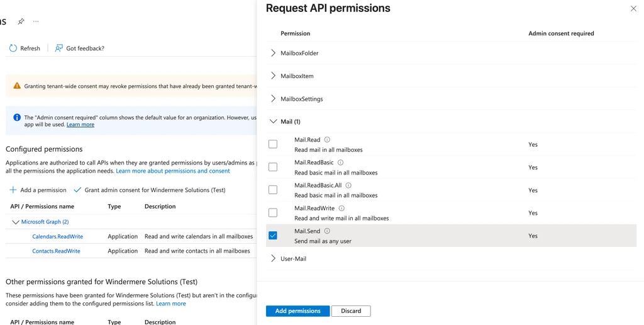Click the Type header under Configured permissions
Screen dimensions: 644x325
[114, 207]
